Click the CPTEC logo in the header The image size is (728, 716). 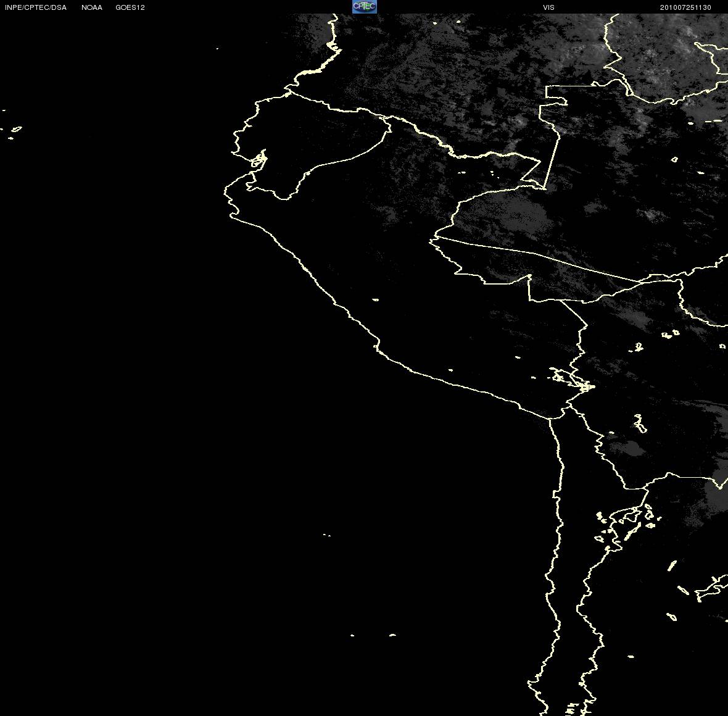click(365, 7)
